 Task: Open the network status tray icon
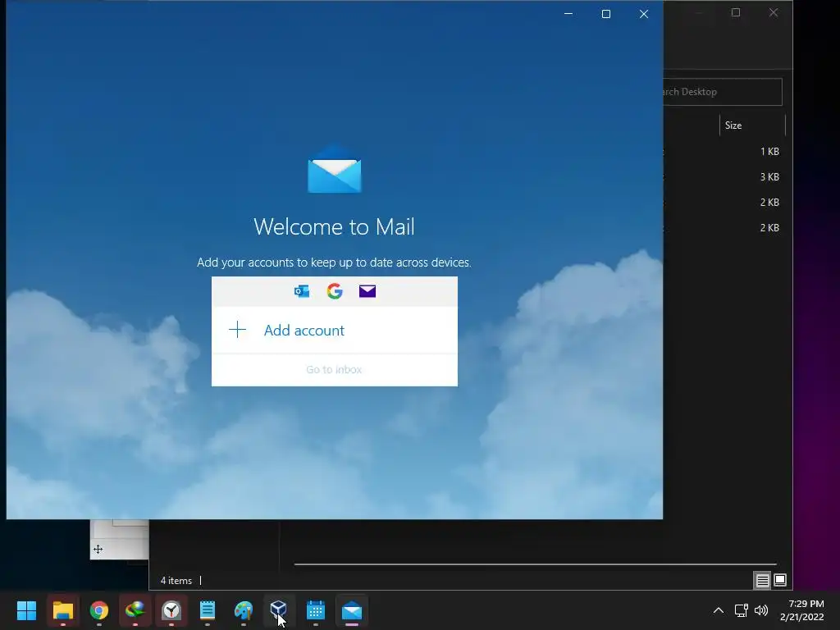(742, 610)
